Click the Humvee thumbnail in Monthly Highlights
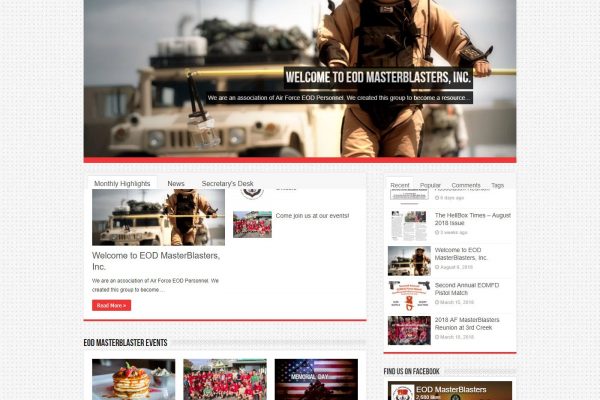Image resolution: width=600 pixels, height=400 pixels. [158, 217]
